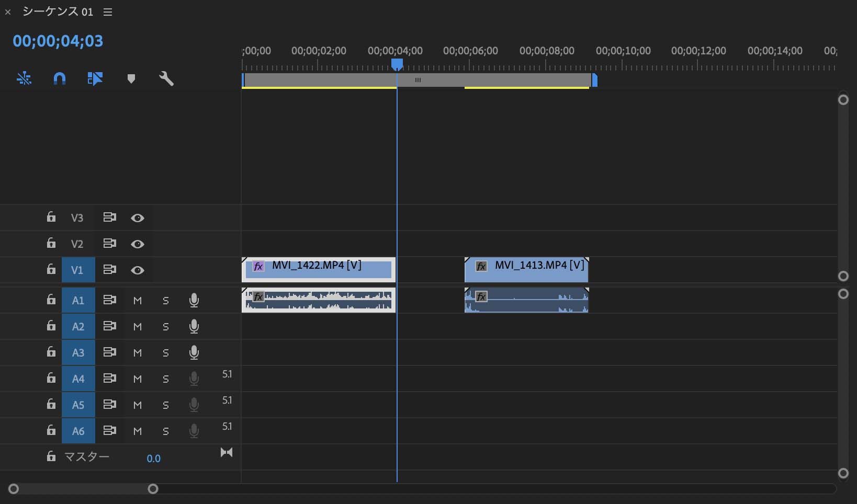Toggle lock on track V1
The image size is (857, 504).
click(51, 269)
